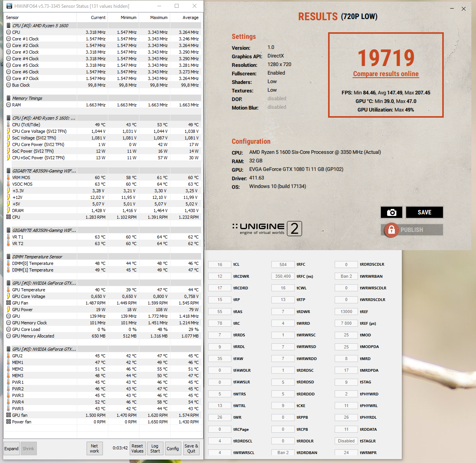Close the Unigine results window
Image resolution: width=476 pixels, height=463 pixels.
[x=464, y=9]
